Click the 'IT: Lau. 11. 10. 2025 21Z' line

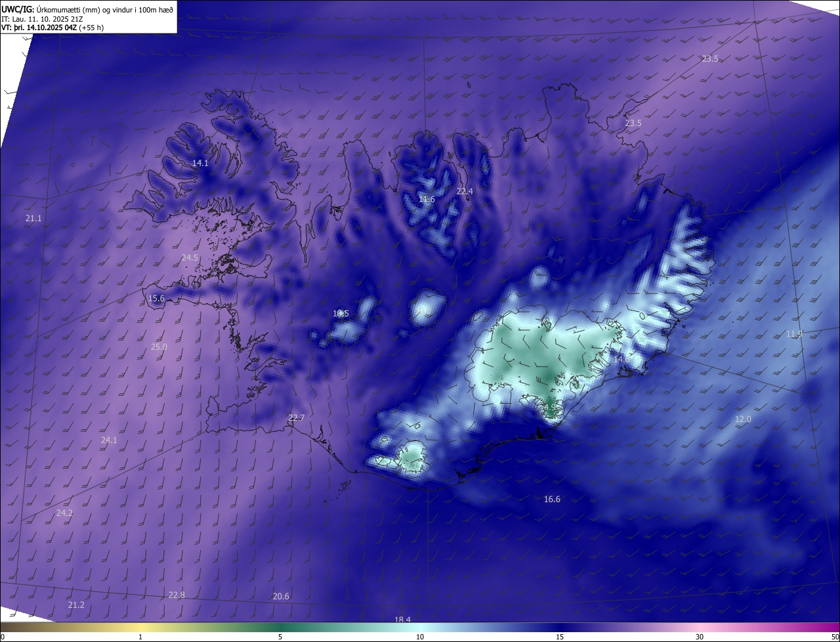(x=43, y=18)
